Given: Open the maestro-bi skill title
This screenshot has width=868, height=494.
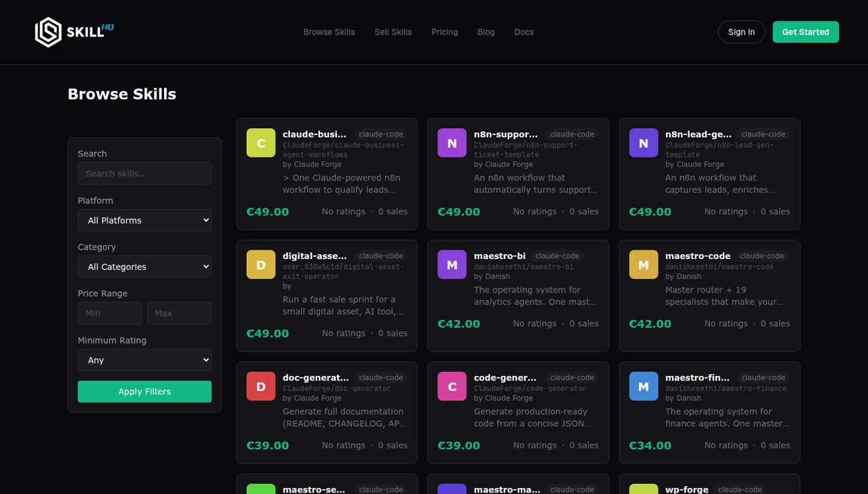Looking at the screenshot, I should coord(500,256).
